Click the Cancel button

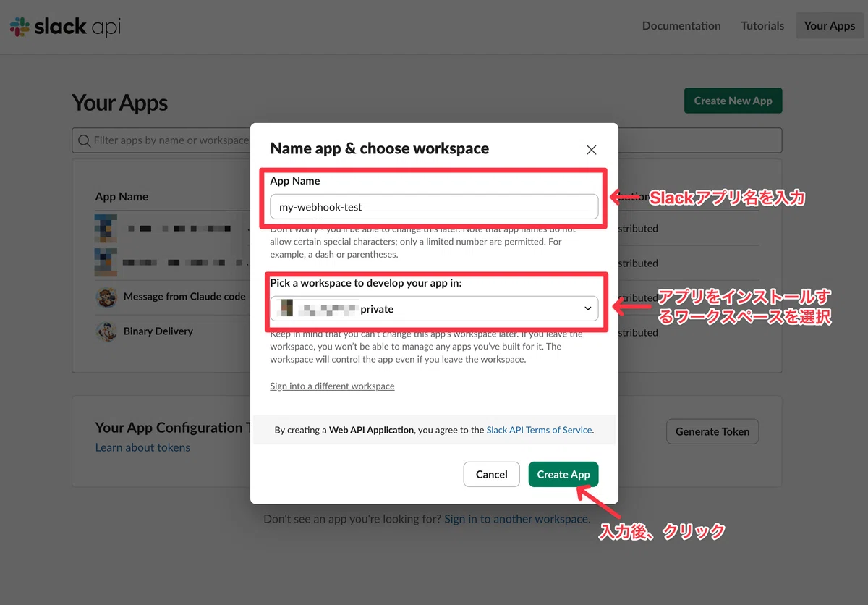[x=492, y=474]
